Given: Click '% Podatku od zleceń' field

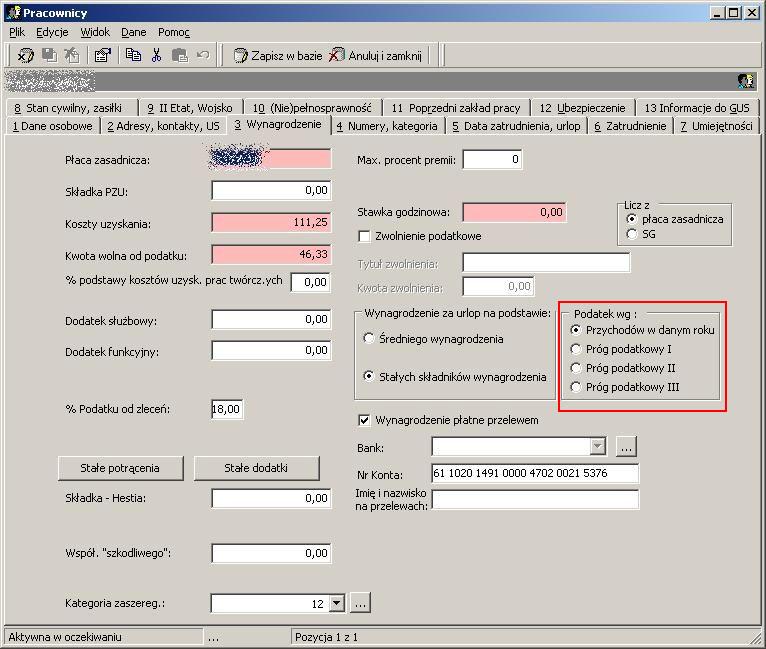Looking at the screenshot, I should tap(227, 409).
